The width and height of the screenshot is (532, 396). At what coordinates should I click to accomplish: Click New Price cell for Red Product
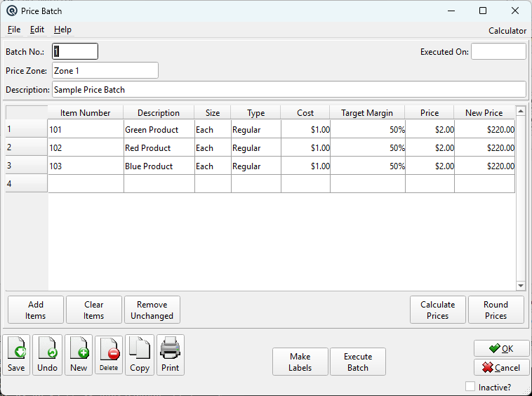484,147
